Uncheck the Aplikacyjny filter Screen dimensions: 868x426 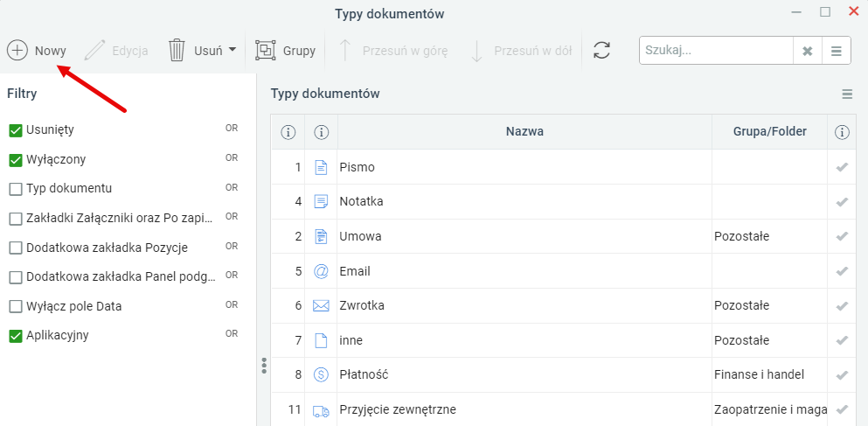tap(16, 336)
